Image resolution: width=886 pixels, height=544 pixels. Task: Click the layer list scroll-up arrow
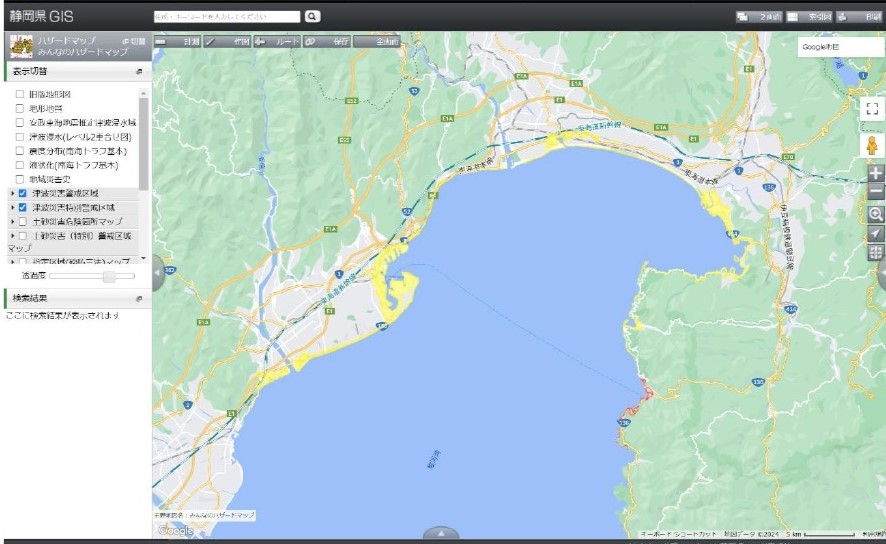pyautogui.click(x=144, y=93)
